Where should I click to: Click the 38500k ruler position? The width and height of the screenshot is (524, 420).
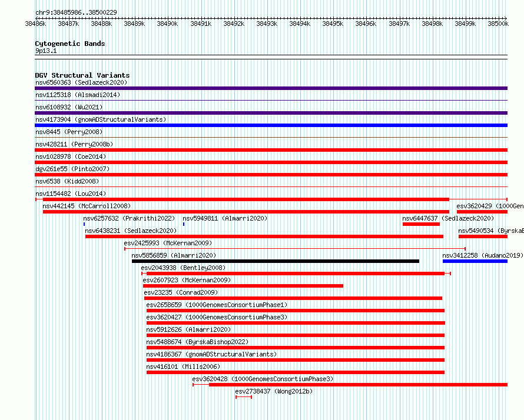498,24
